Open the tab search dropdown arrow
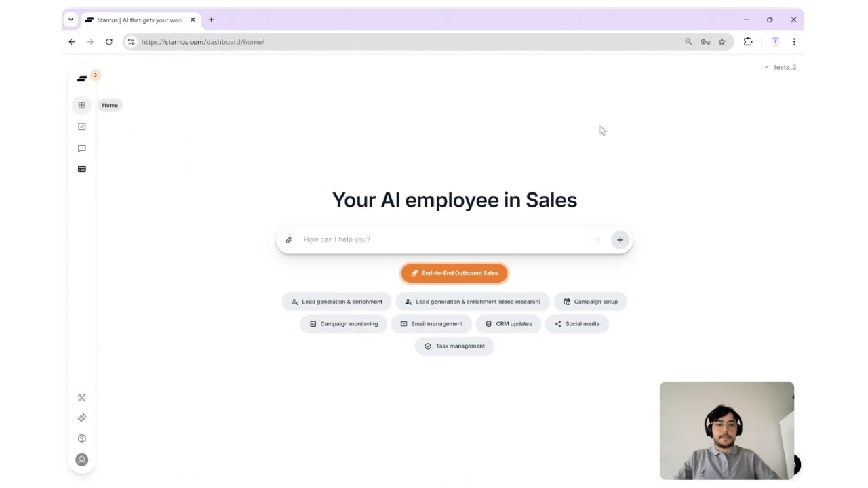Image resolution: width=868 pixels, height=488 pixels. click(71, 20)
